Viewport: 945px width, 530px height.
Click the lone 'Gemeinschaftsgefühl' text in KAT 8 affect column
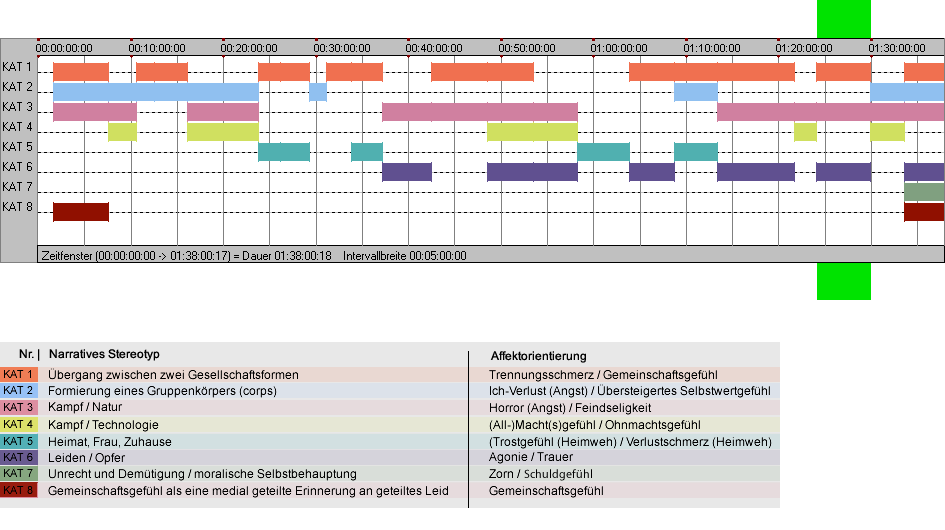(546, 491)
